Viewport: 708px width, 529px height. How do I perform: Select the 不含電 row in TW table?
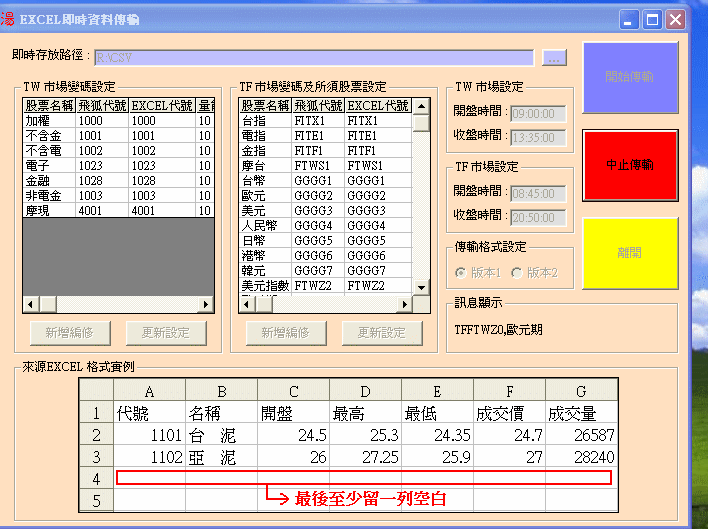(x=118, y=151)
